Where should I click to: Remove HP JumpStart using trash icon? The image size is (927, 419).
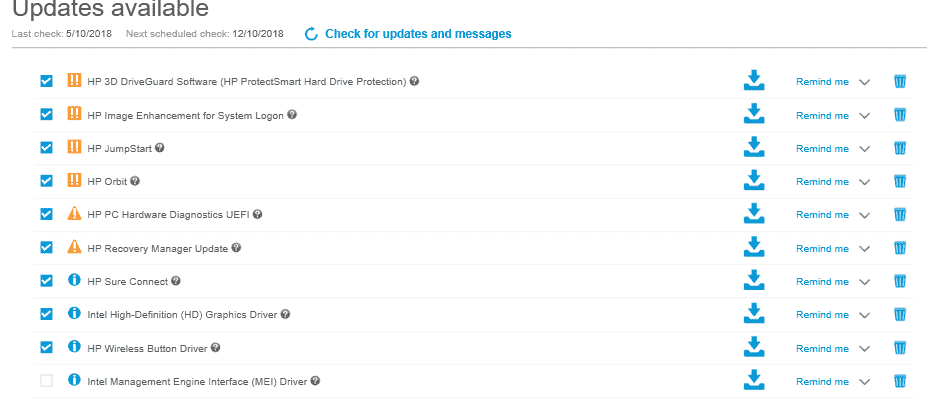point(900,148)
